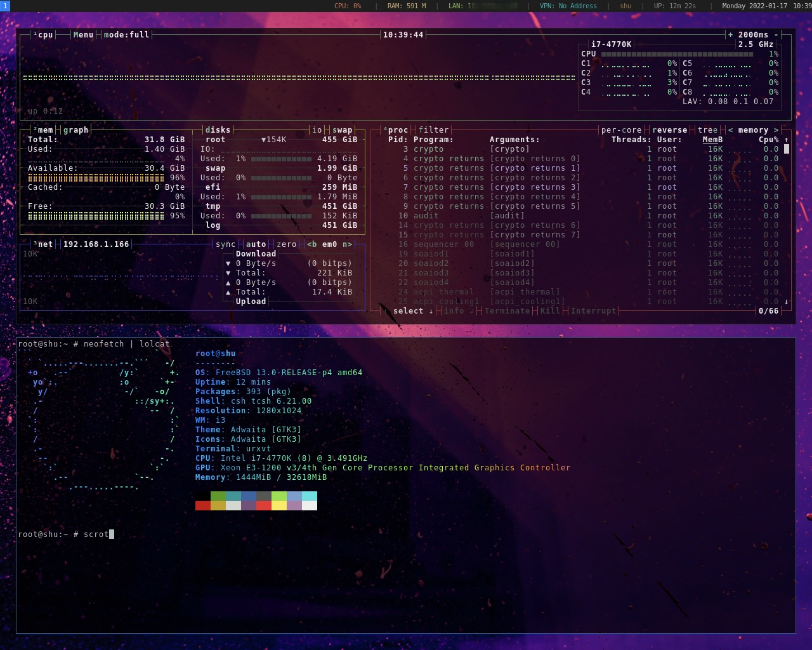Toggle the io mode for disks
The height and width of the screenshot is (650, 812).
coord(317,130)
